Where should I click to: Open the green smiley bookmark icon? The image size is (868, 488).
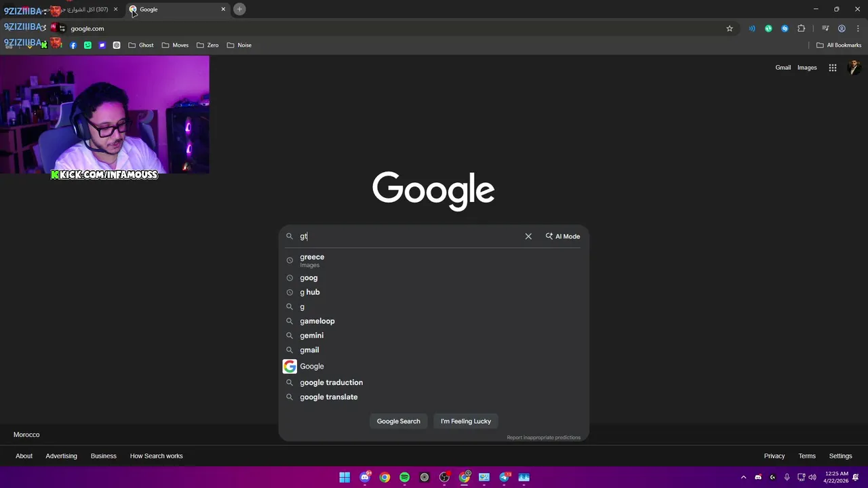tap(87, 45)
